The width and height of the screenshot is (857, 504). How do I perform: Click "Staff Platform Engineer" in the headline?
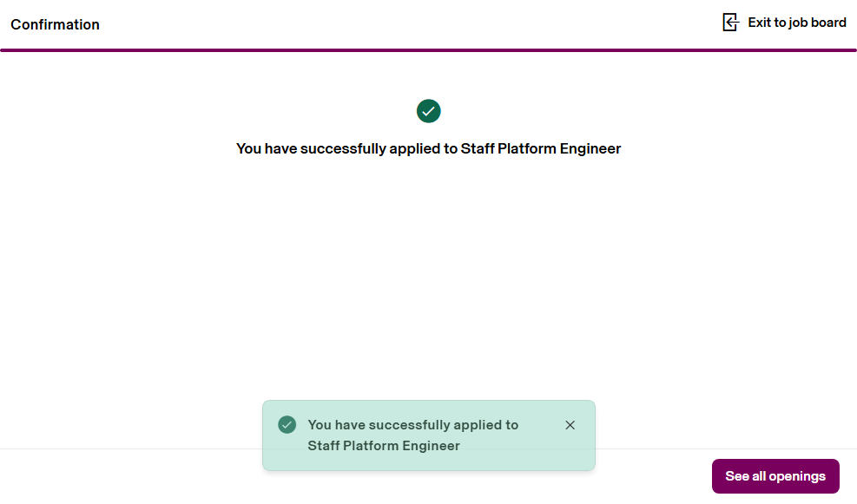(541, 148)
